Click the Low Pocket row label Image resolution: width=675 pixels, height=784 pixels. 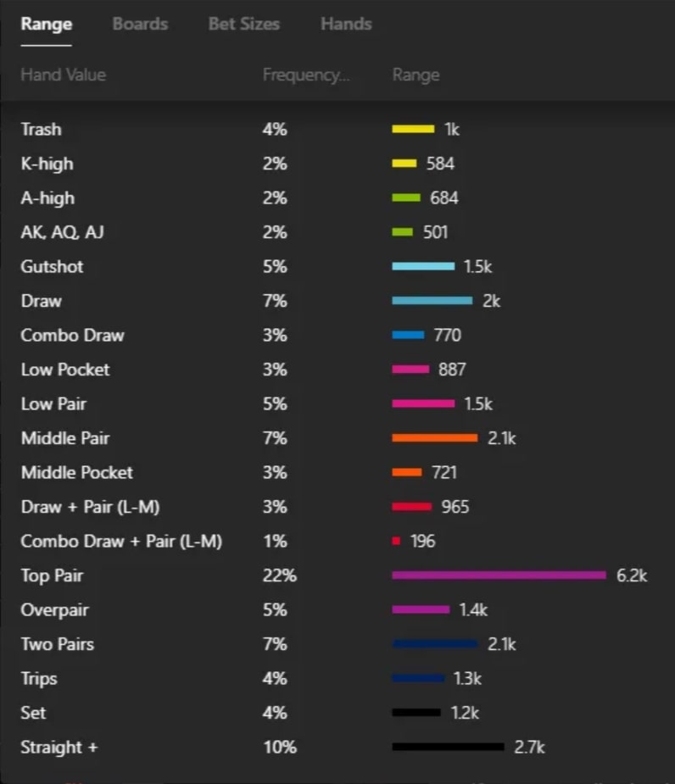click(x=65, y=370)
